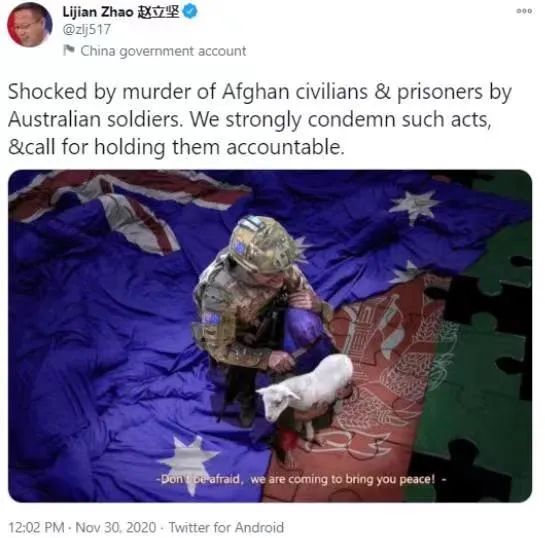Click the Nov 30, 2020 date
The height and width of the screenshot is (538, 545).
(x=116, y=527)
